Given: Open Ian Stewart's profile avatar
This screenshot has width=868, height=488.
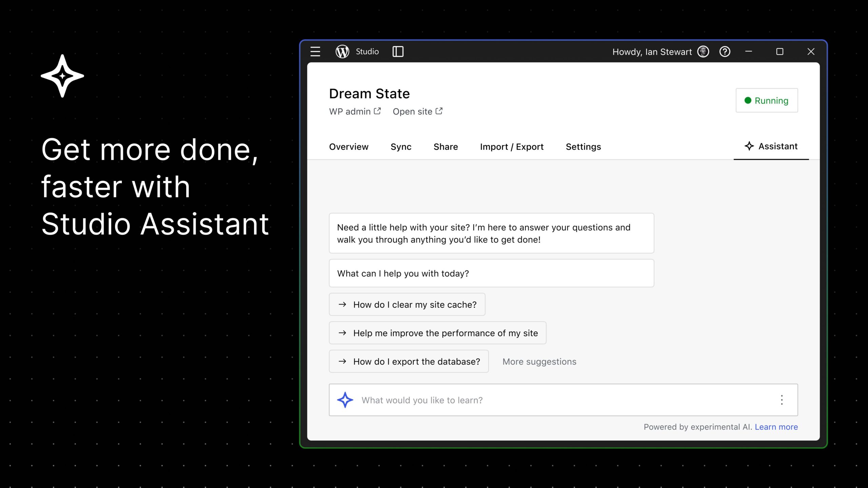Looking at the screenshot, I should pyautogui.click(x=703, y=52).
